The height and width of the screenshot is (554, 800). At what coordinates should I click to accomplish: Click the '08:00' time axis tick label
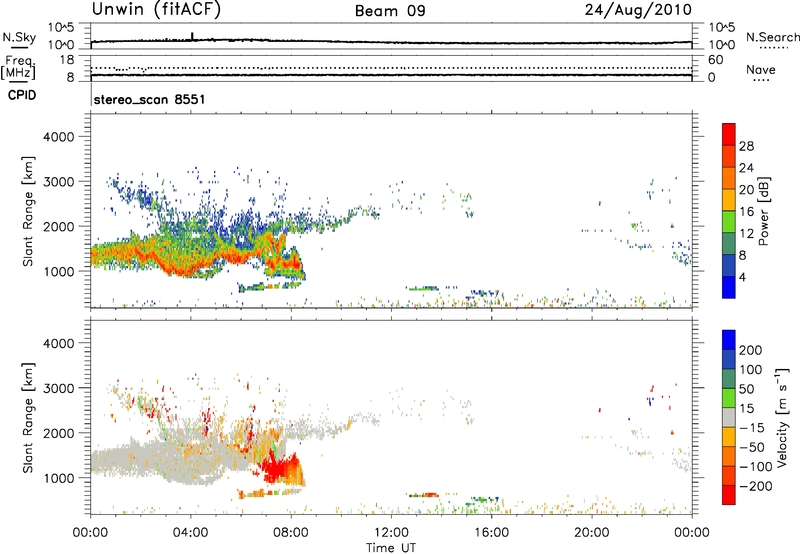point(291,533)
